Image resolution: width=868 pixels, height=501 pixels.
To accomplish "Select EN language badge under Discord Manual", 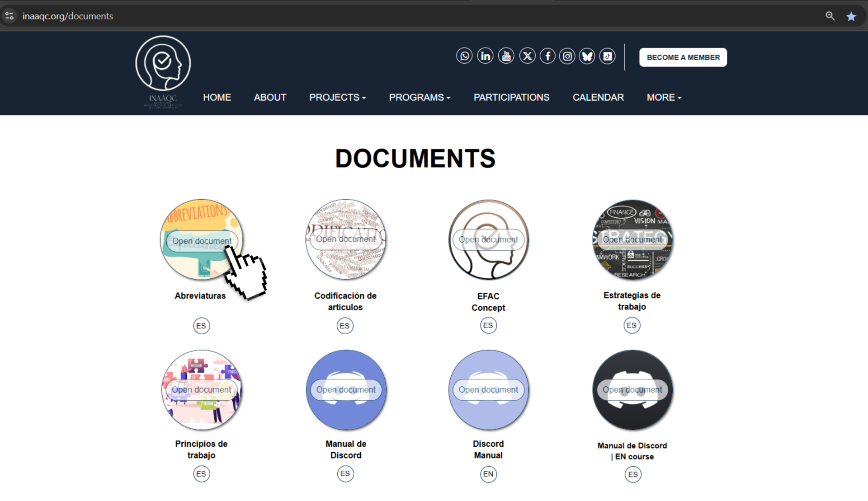I will point(488,474).
